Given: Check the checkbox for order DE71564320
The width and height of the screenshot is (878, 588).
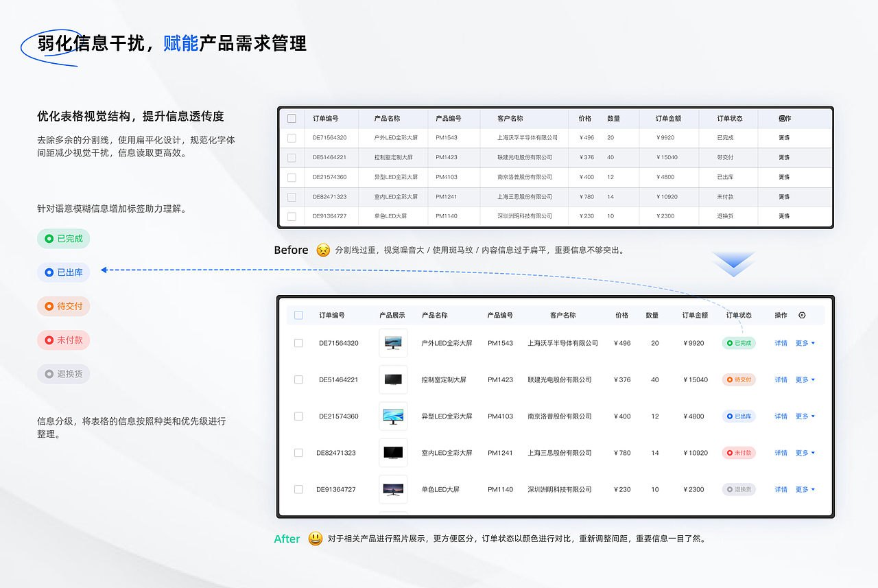Looking at the screenshot, I should tap(298, 342).
